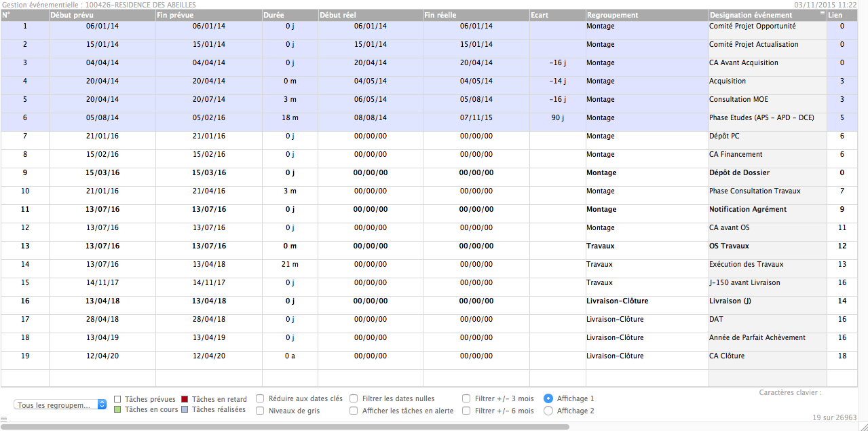Select the Affichage 2 radio button
The image size is (868, 431).
pyautogui.click(x=548, y=411)
